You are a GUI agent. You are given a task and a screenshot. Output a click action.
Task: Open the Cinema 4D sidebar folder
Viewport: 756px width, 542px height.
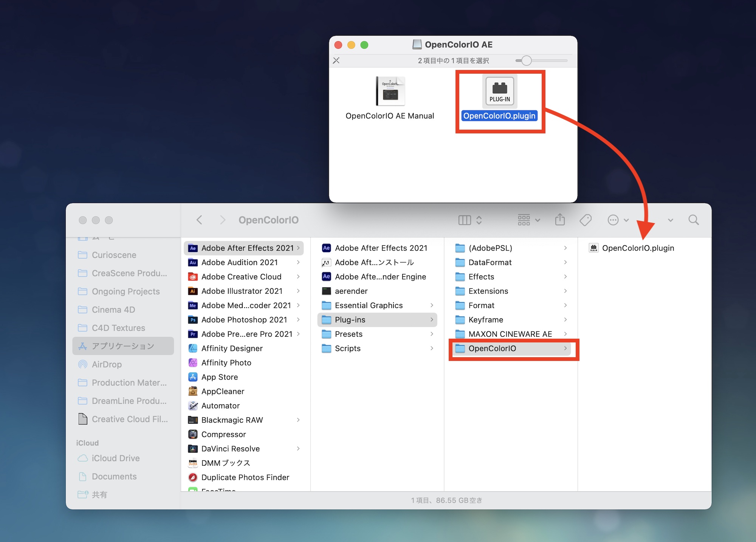[113, 310]
